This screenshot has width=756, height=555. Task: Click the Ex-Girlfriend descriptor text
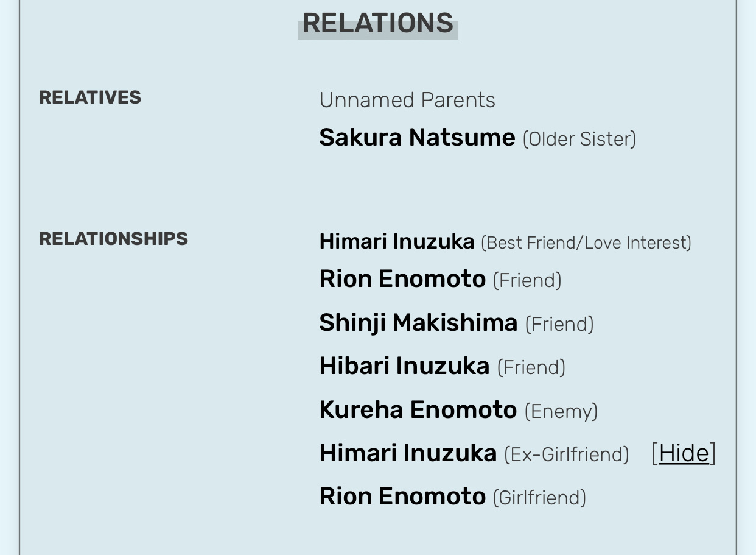click(566, 454)
